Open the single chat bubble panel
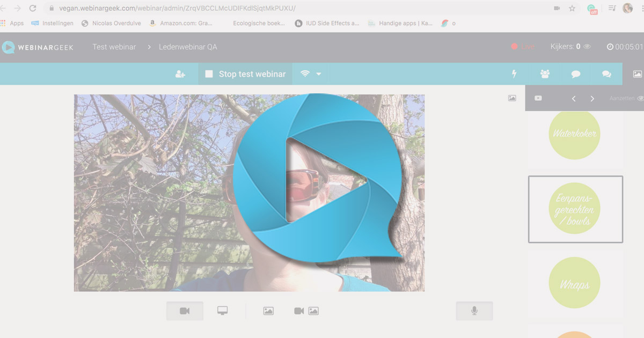The height and width of the screenshot is (338, 644). 576,74
